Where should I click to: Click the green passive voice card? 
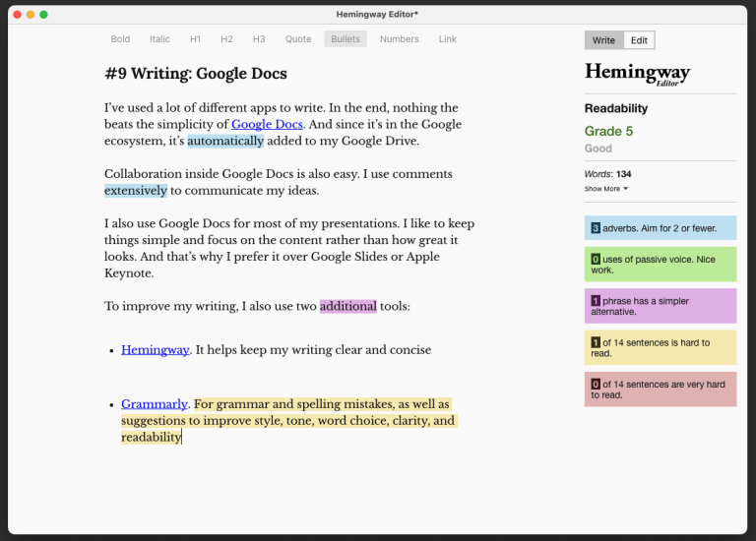(x=661, y=265)
